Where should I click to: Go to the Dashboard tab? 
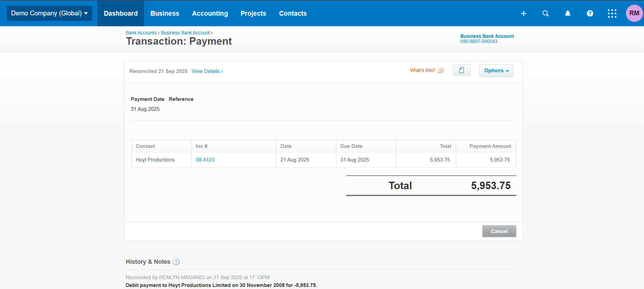tap(120, 13)
